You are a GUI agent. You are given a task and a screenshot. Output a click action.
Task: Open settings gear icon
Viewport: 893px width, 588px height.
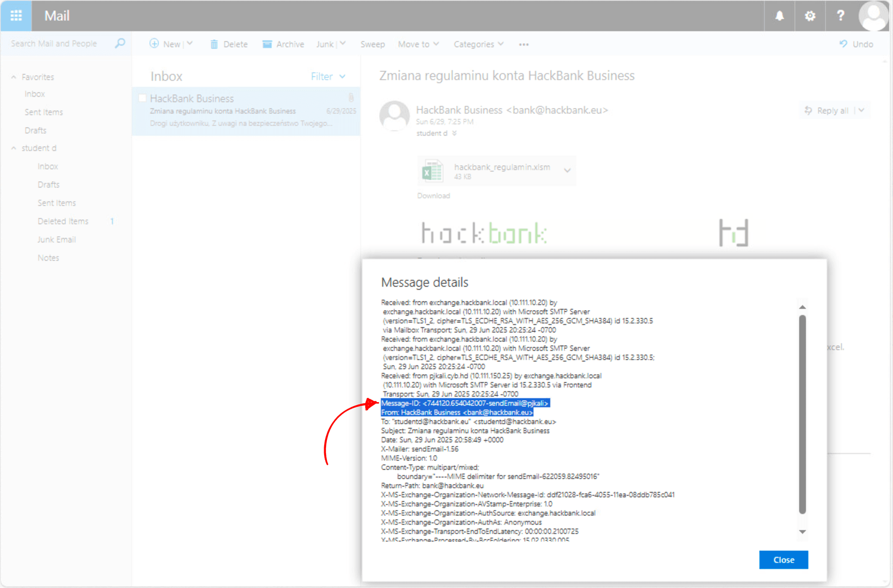tap(810, 16)
